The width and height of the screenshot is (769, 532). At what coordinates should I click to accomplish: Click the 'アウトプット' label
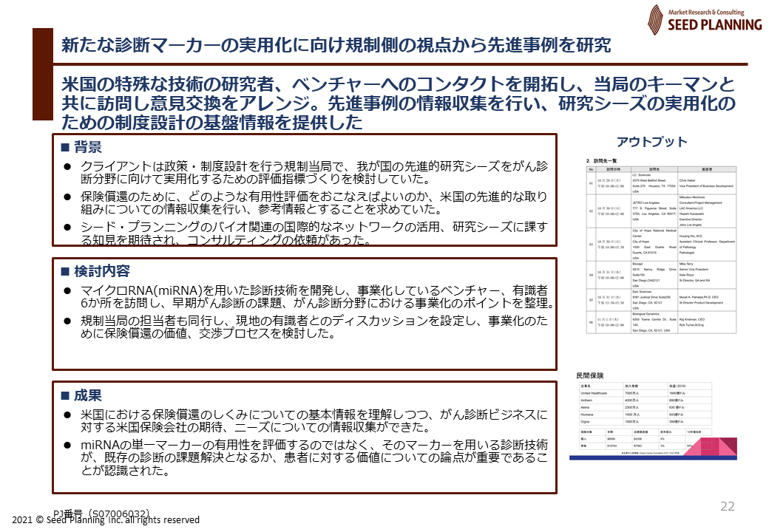(x=651, y=142)
